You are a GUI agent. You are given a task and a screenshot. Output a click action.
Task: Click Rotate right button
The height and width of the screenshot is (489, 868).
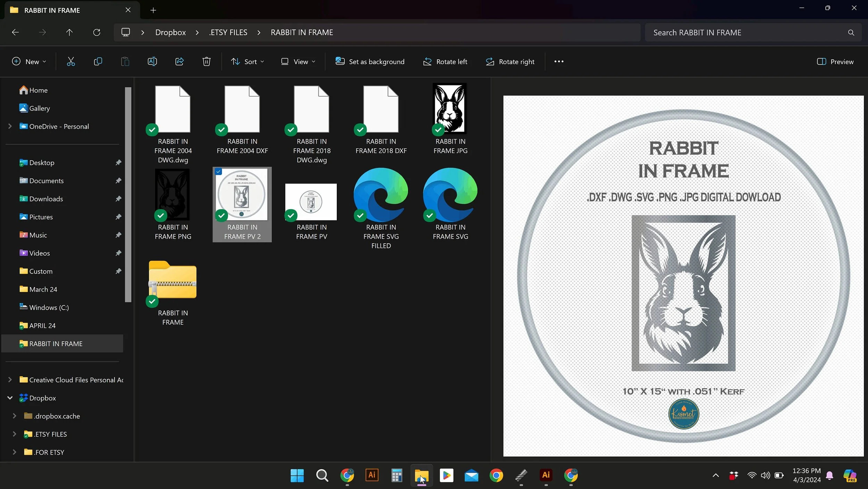510,62
